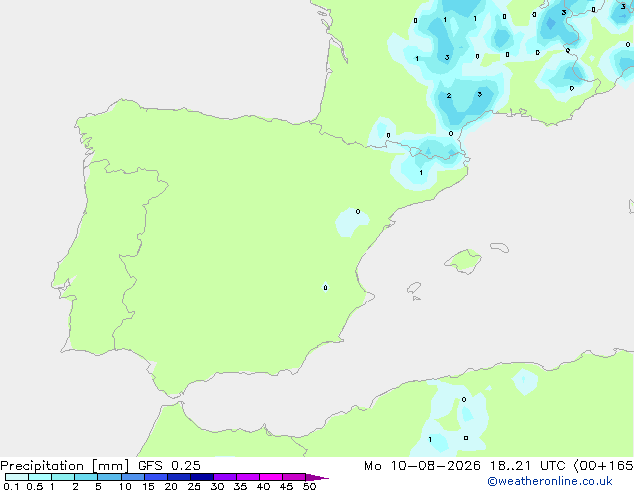Click the 25–30 mm dark navy legend box
This screenshot has height=490, width=634.
point(202,477)
